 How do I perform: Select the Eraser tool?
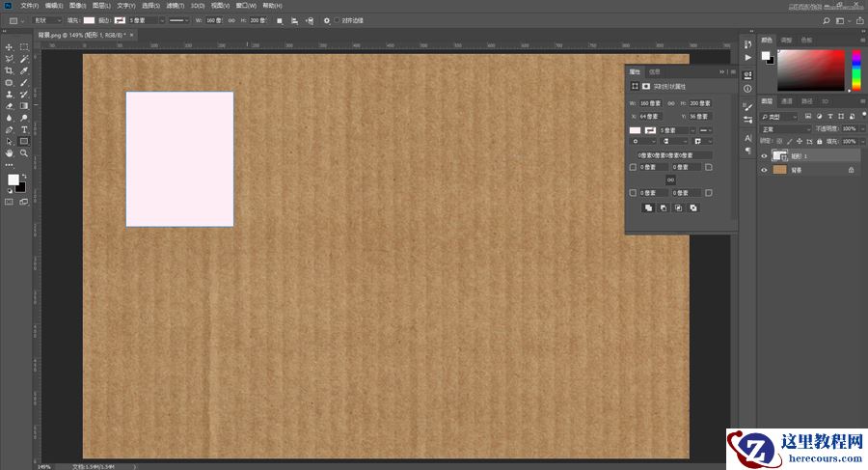(x=10, y=106)
